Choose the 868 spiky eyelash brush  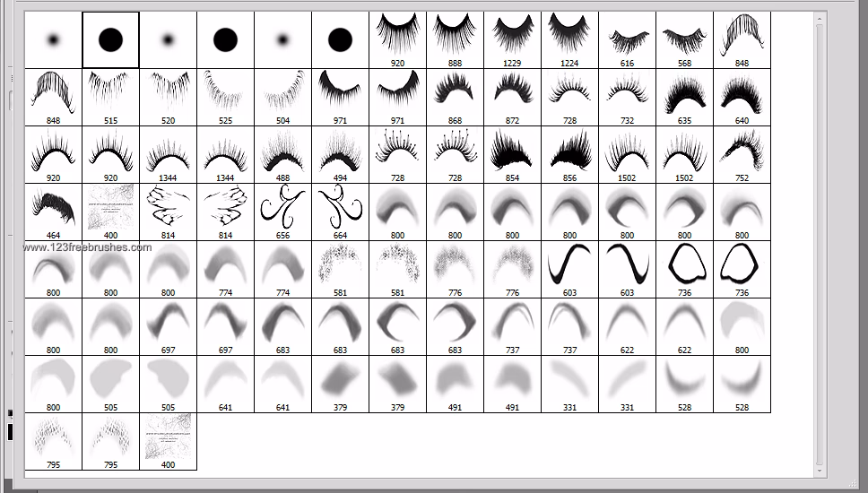[455, 97]
